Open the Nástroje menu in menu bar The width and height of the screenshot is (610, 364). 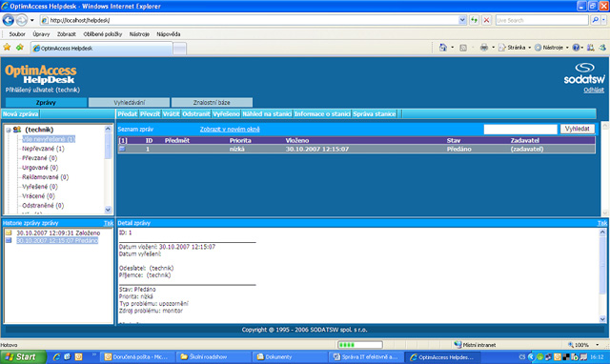pos(139,34)
